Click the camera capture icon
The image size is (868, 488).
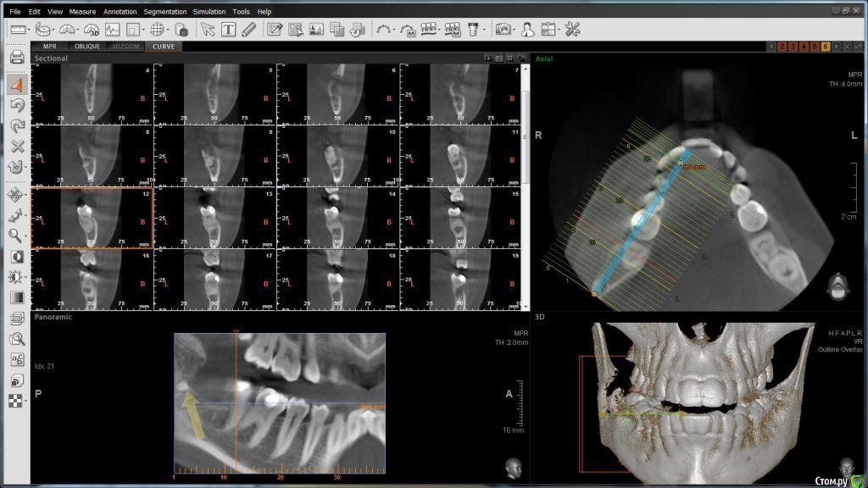[x=503, y=30]
